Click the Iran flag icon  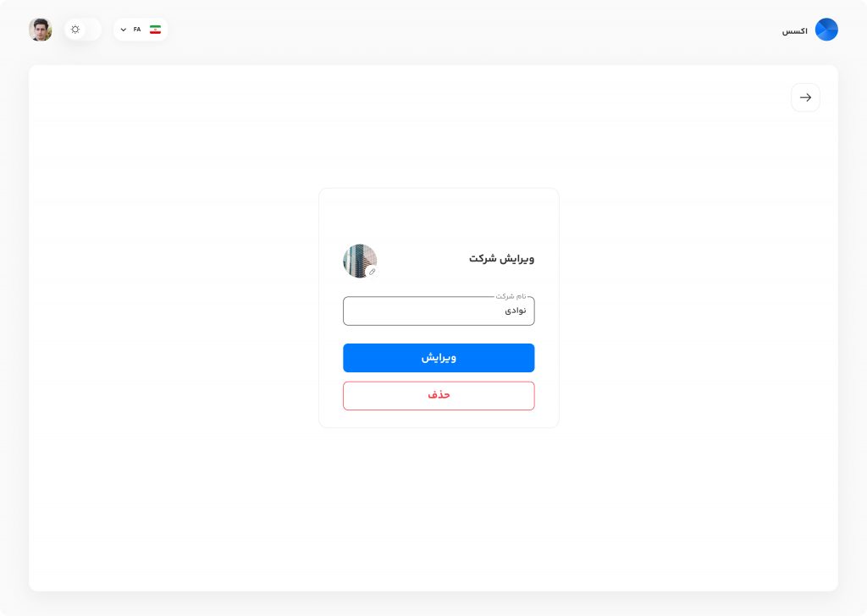(156, 30)
